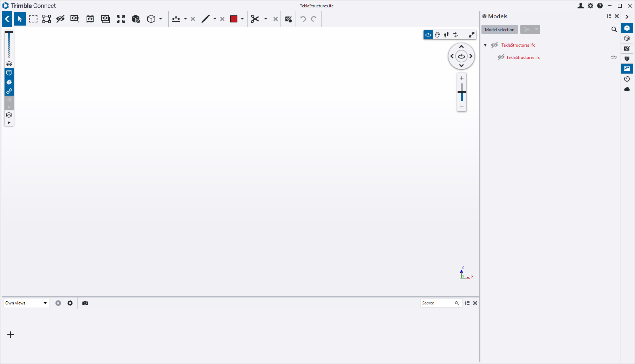Open the starburst exclamation tab in right sidebar
The width and height of the screenshot is (635, 364).
(x=627, y=59)
